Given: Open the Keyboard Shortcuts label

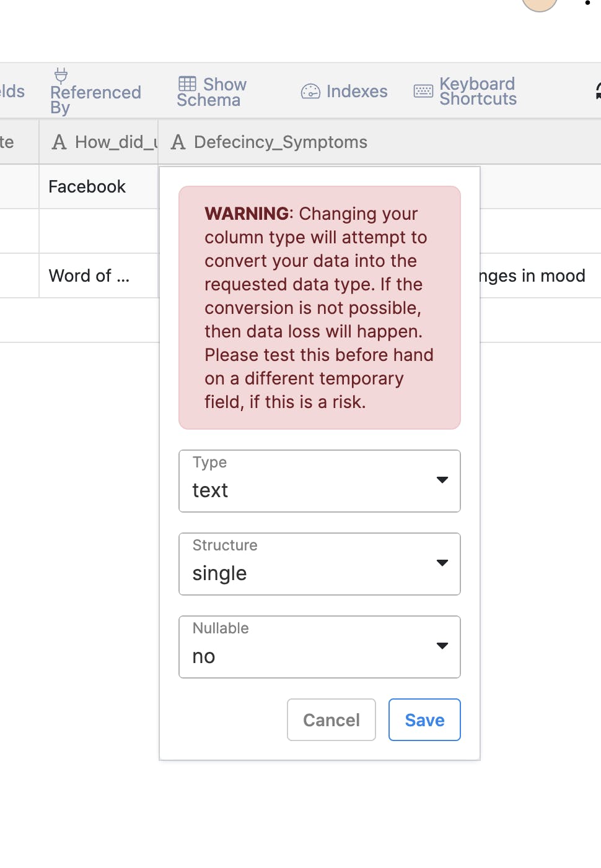Looking at the screenshot, I should pyautogui.click(x=478, y=92).
